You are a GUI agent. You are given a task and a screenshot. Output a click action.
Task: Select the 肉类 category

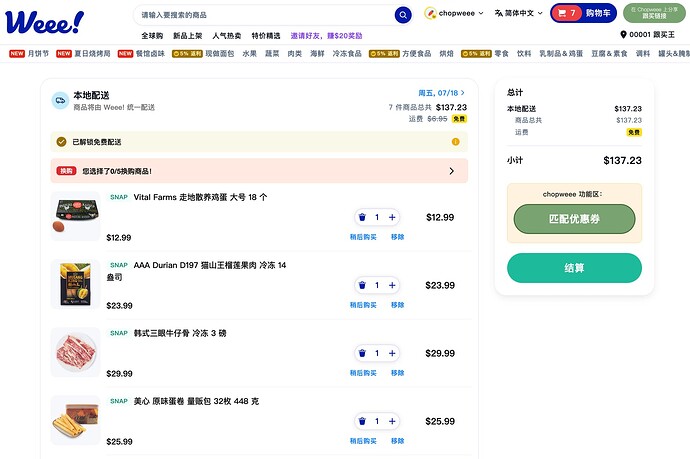coord(294,53)
